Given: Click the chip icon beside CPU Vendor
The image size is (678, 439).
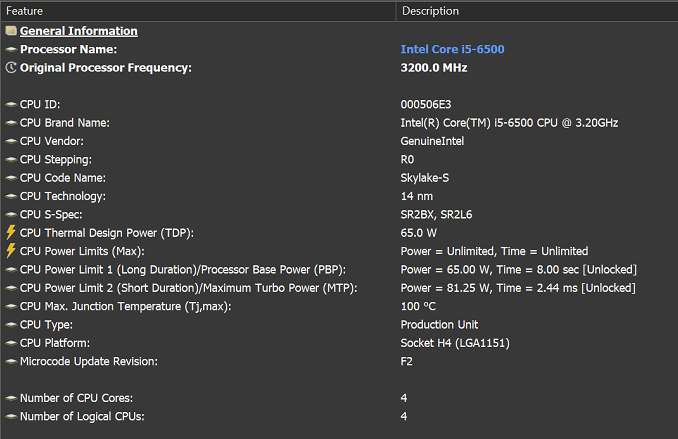Looking at the screenshot, I should click(11, 141).
